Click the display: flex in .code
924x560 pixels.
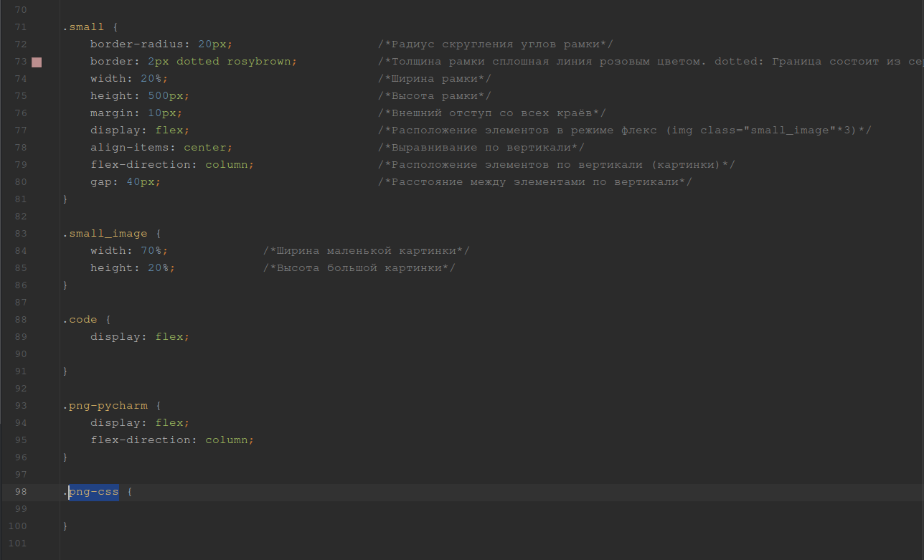(x=140, y=337)
